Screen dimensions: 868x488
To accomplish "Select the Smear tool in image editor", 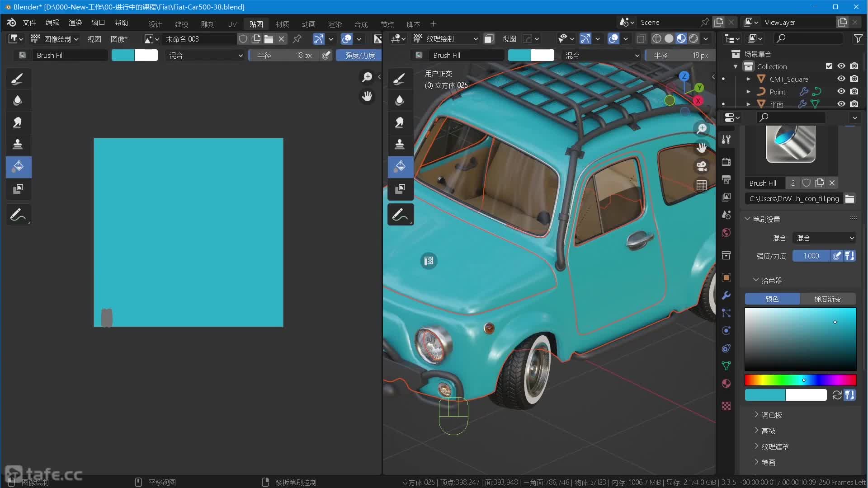I will click(18, 122).
